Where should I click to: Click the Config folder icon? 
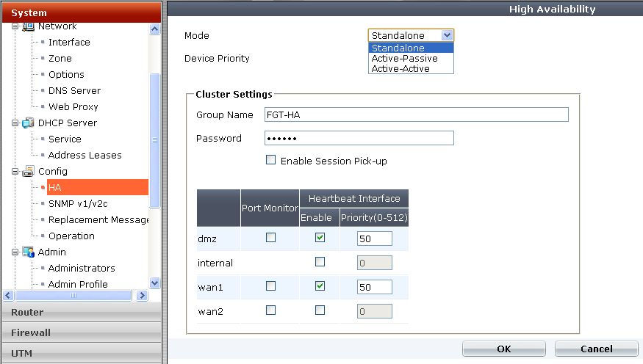pos(29,172)
